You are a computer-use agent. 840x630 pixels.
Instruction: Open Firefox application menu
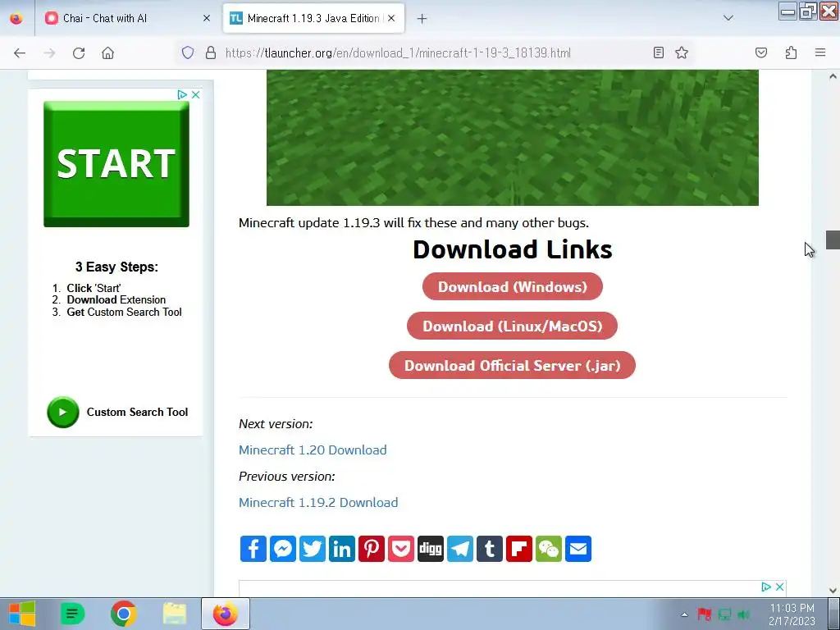click(x=820, y=52)
